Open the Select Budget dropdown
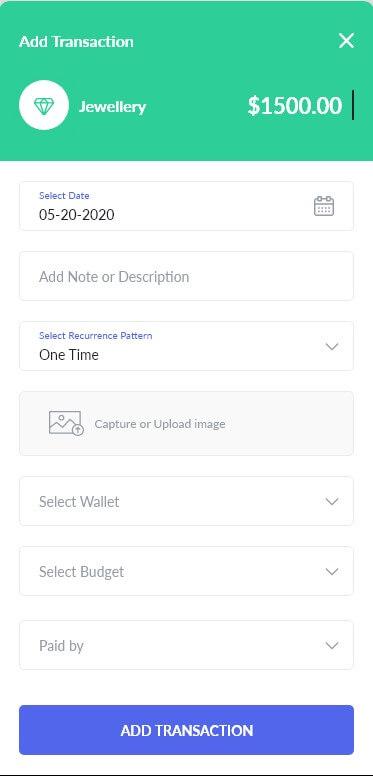Viewport: 373px width, 776px height. click(186, 571)
